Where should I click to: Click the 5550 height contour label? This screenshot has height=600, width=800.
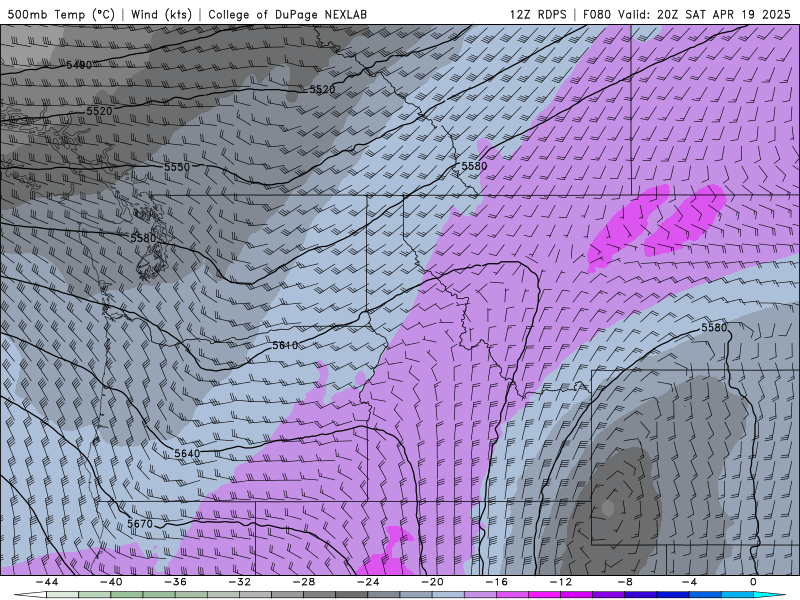point(177,167)
